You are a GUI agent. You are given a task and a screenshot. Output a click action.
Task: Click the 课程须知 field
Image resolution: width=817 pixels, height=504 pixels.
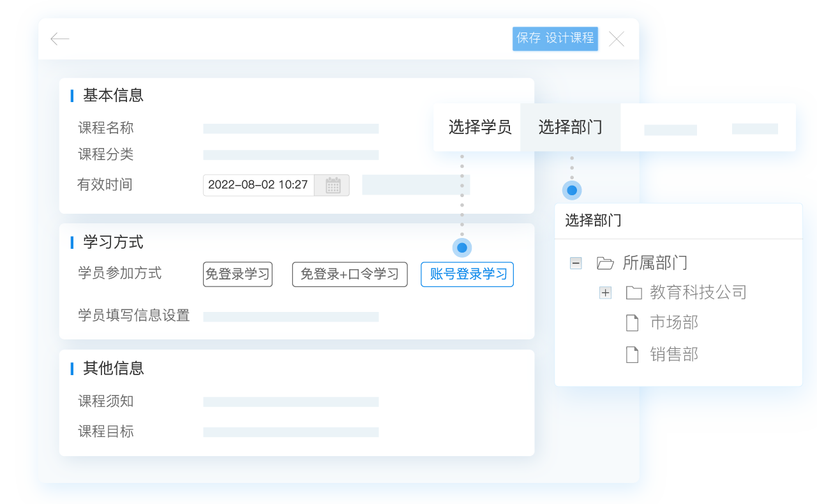click(x=291, y=402)
